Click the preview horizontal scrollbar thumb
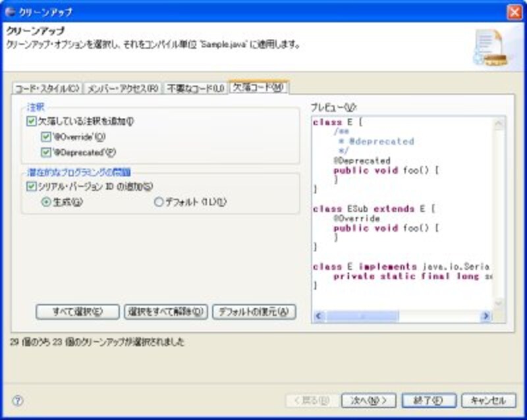This screenshot has width=527, height=420. 362,316
